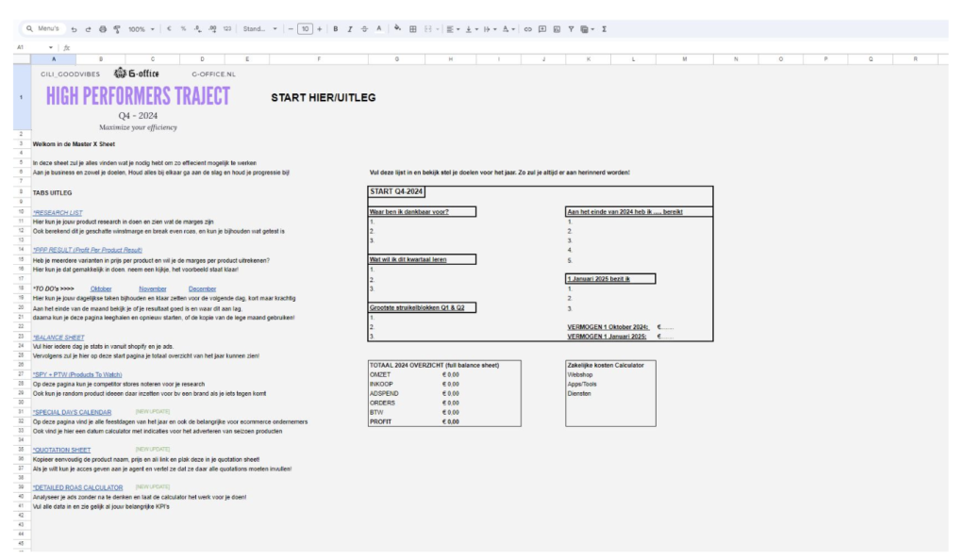Select the entire sheet corner button
This screenshot has height=560, width=966.
pyautogui.click(x=23, y=59)
